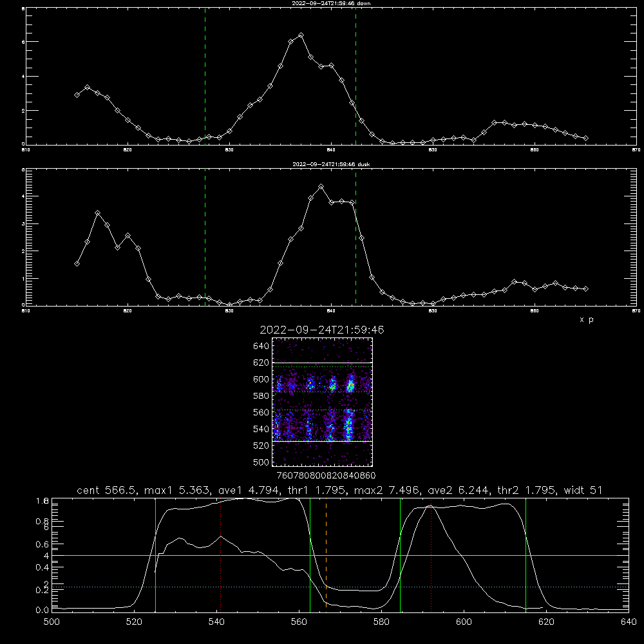The width and height of the screenshot is (644, 644).
Task: Click the green vertical line near 585
Action: click(401, 554)
